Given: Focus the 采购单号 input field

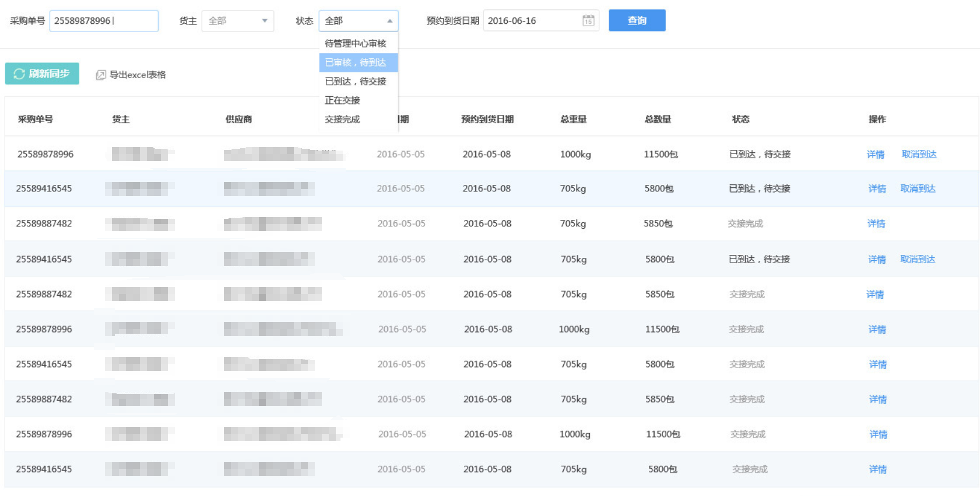Looking at the screenshot, I should [x=104, y=21].
